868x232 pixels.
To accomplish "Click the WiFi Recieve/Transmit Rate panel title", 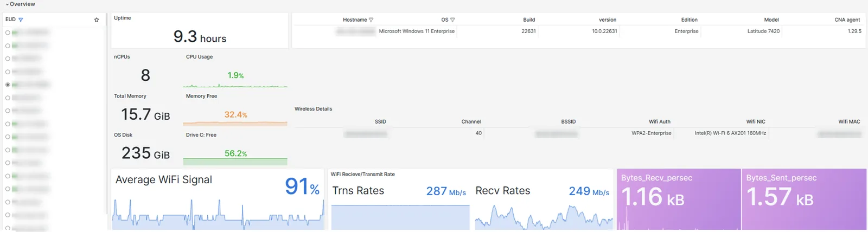I will point(363,174).
